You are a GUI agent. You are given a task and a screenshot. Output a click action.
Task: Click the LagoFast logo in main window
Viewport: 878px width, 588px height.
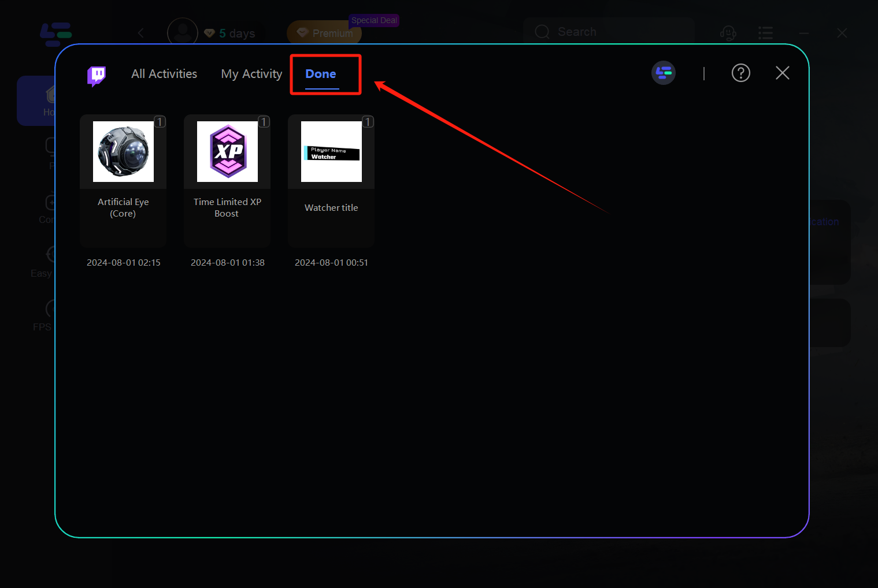[55, 34]
